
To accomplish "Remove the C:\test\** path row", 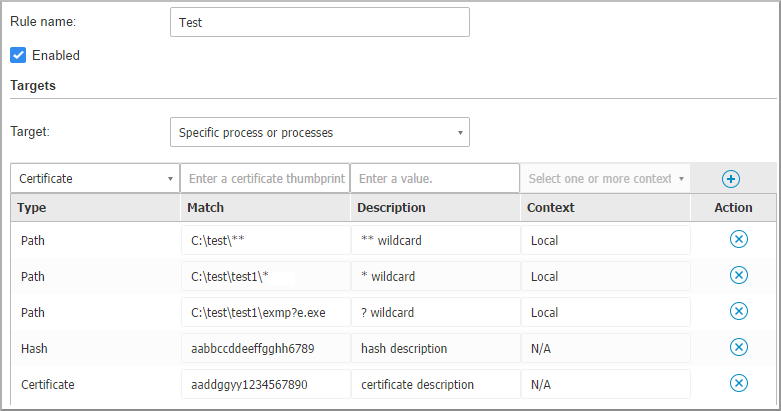I will [x=738, y=240].
